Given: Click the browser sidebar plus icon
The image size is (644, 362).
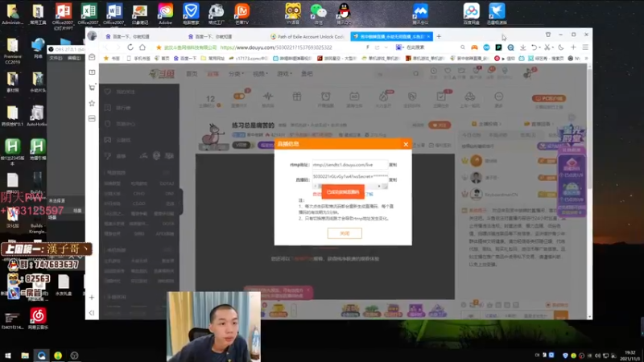Looking at the screenshot, I should [92, 298].
